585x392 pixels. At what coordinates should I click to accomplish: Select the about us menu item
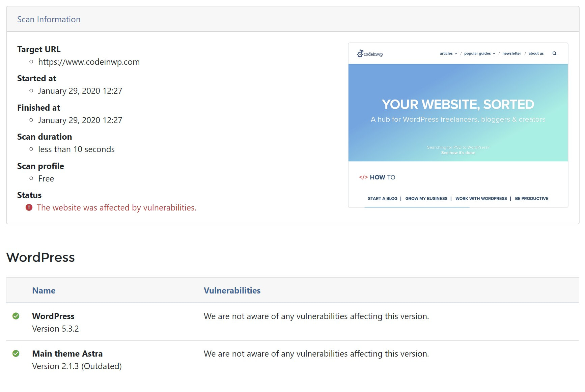pos(536,53)
